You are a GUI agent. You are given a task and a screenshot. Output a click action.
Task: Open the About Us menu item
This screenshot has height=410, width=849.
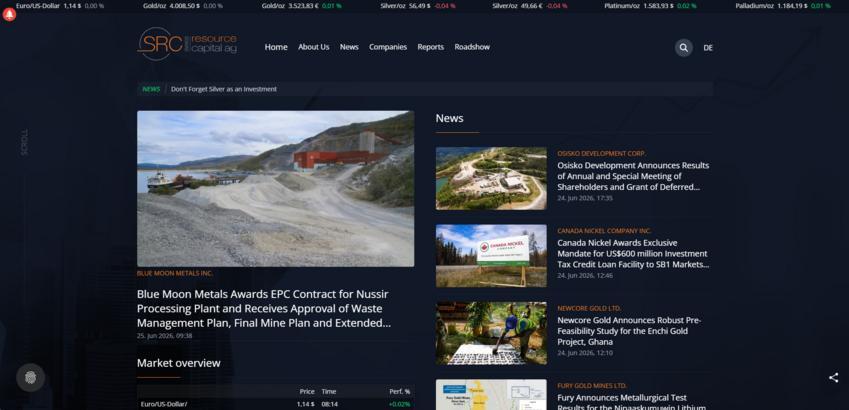[x=314, y=47]
